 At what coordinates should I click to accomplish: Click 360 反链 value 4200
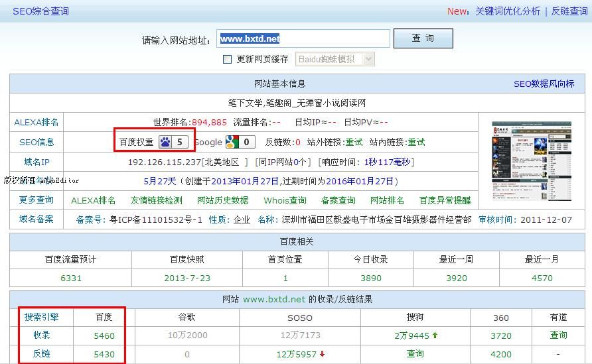(501, 354)
